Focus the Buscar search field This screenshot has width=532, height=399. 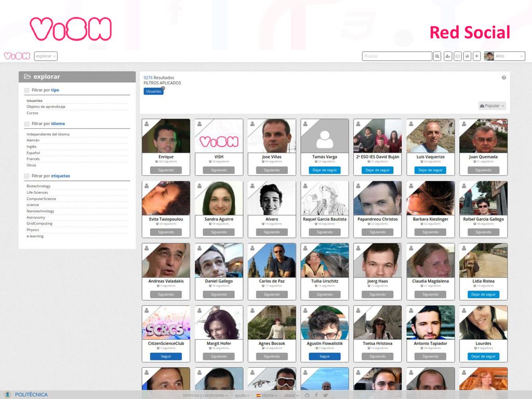[x=397, y=56]
